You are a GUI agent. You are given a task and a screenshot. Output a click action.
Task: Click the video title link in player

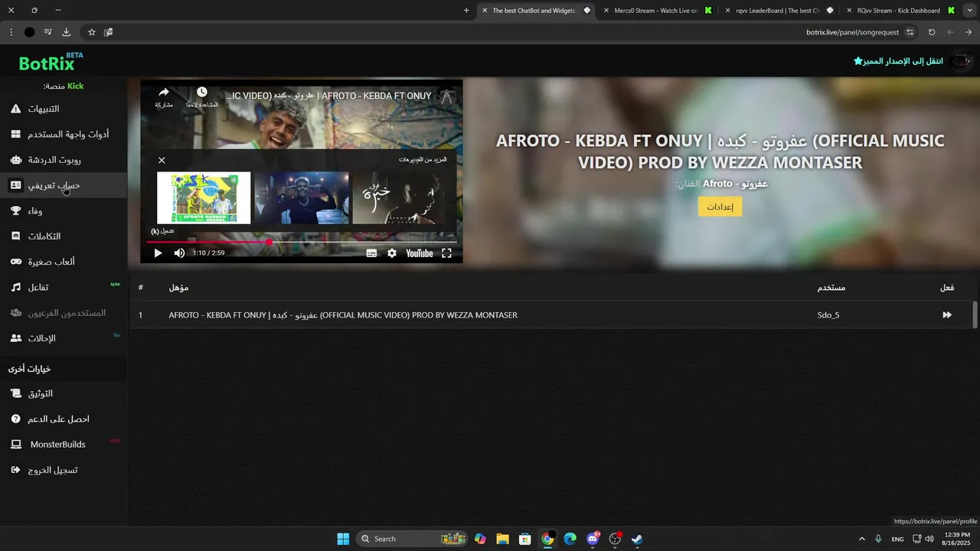point(329,96)
